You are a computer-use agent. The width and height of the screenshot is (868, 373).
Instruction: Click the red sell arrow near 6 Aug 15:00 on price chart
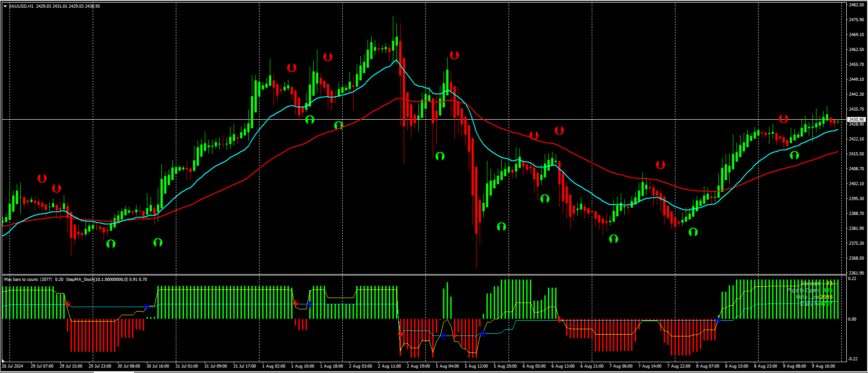[559, 131]
